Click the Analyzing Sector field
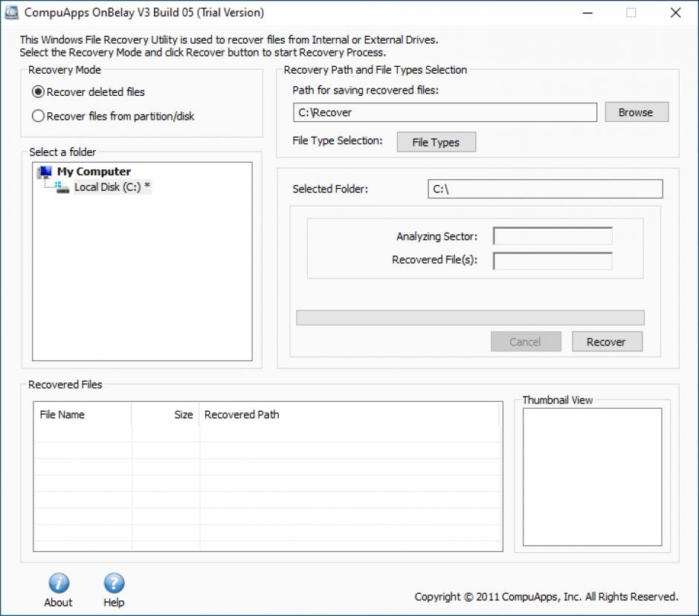Screen dimensions: 699x616 click(553, 236)
